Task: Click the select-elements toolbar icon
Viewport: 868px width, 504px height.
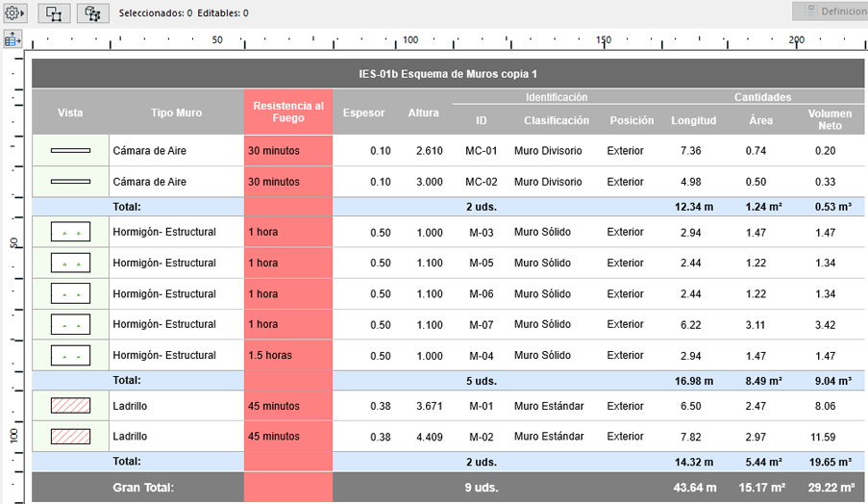Action: pyautogui.click(x=54, y=13)
